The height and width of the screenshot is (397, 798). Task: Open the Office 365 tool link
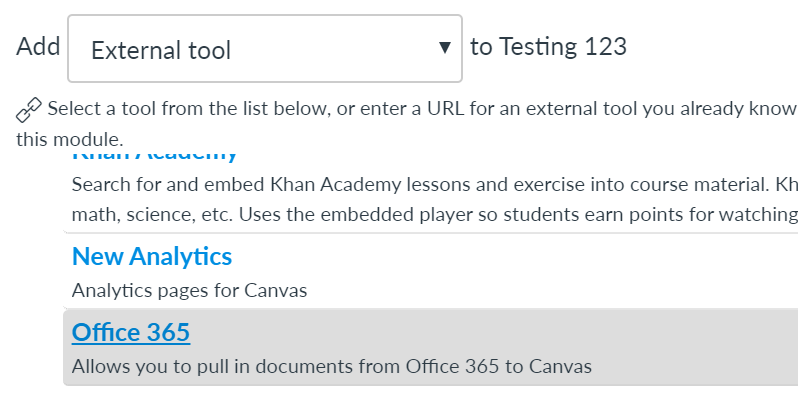(x=131, y=332)
